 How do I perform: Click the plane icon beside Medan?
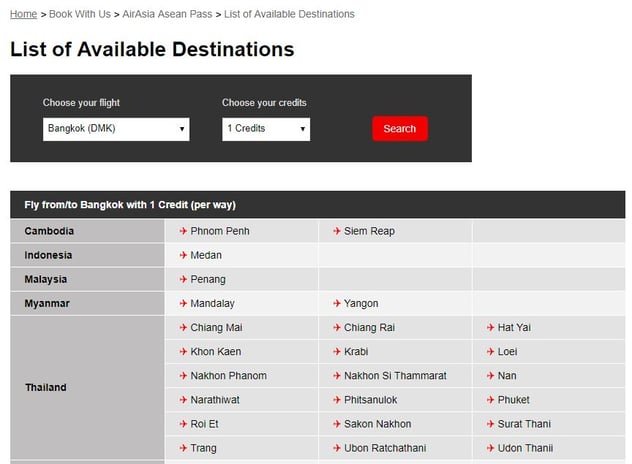pyautogui.click(x=183, y=255)
